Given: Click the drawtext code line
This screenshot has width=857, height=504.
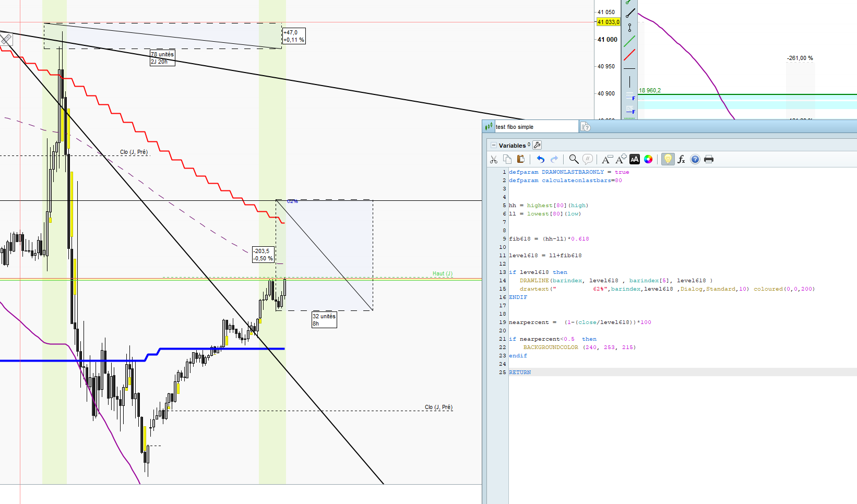Looking at the screenshot, I should click(667, 289).
